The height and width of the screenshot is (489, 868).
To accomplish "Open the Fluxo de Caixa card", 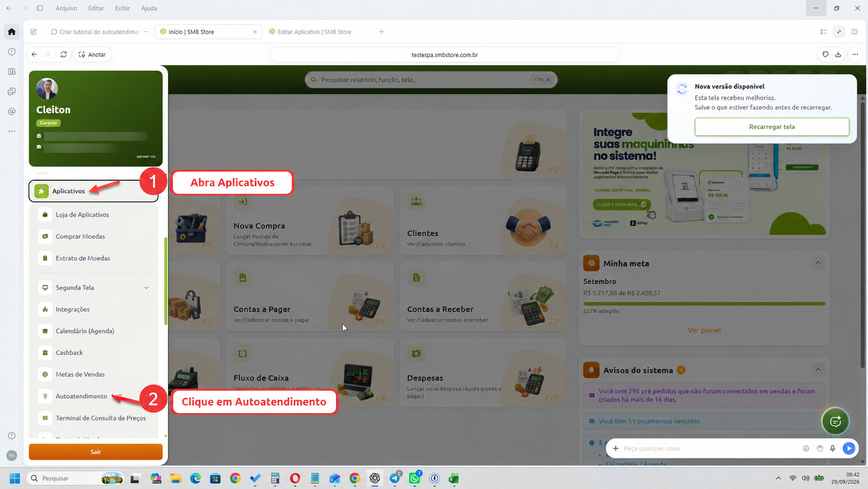I will (x=310, y=372).
